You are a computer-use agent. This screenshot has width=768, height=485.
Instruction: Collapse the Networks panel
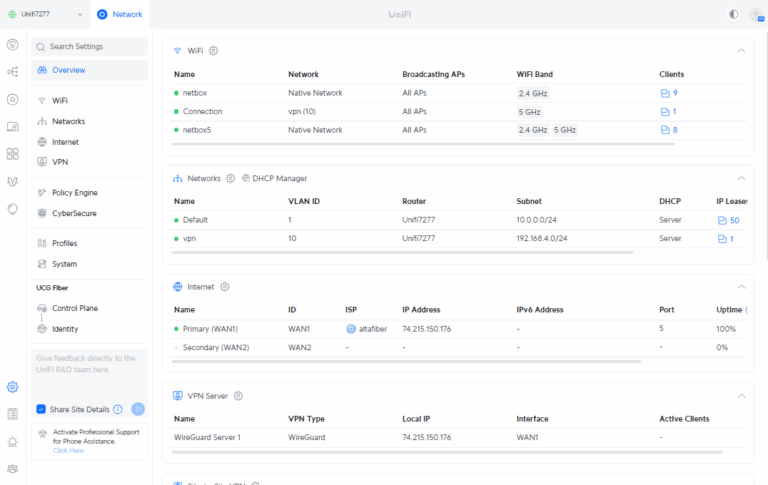click(741, 178)
